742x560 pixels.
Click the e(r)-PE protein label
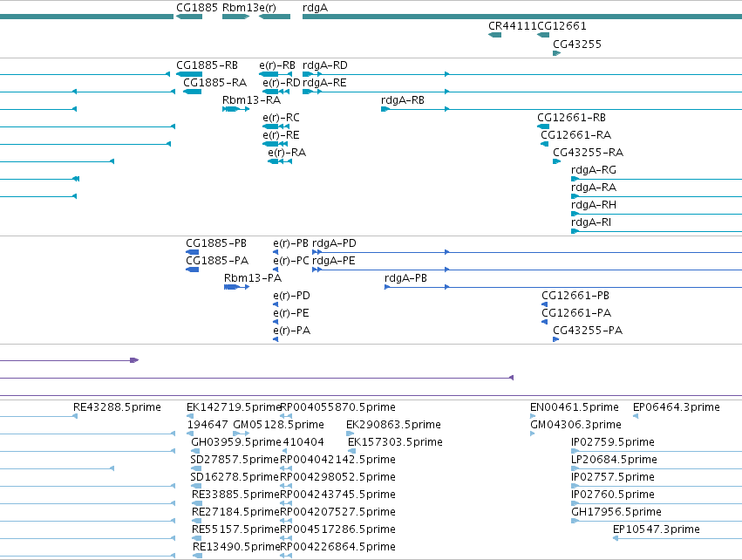(x=291, y=313)
